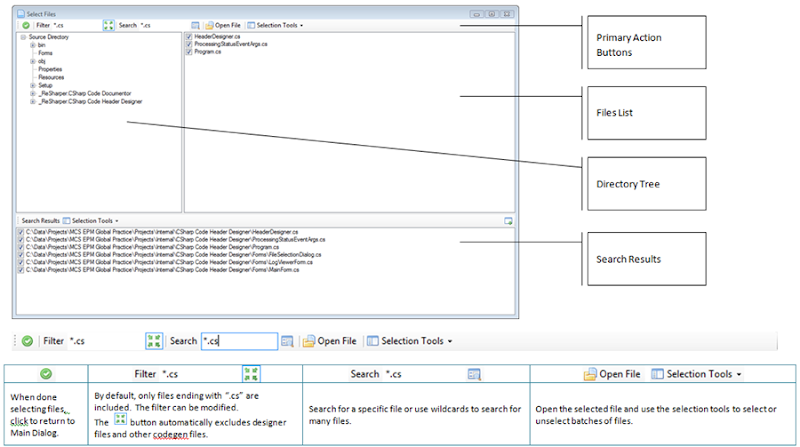Select the Resources folder in directory tree

(51, 78)
